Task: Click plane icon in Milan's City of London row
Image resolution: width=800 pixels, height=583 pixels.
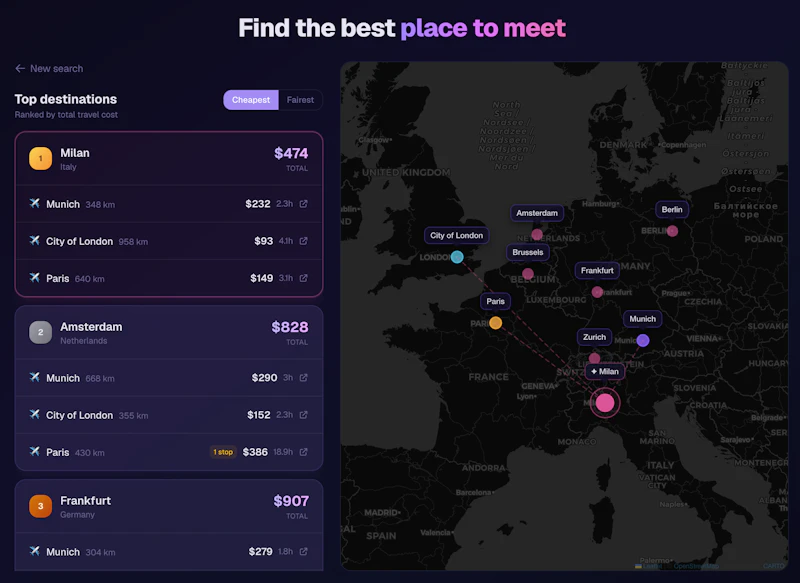Action: coord(34,240)
